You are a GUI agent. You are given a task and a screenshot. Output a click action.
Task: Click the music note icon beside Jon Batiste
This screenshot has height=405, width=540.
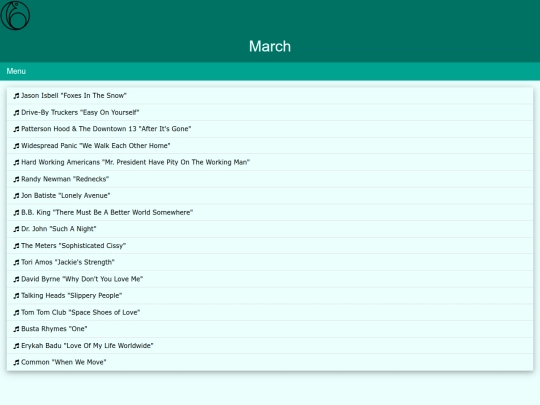(16, 196)
